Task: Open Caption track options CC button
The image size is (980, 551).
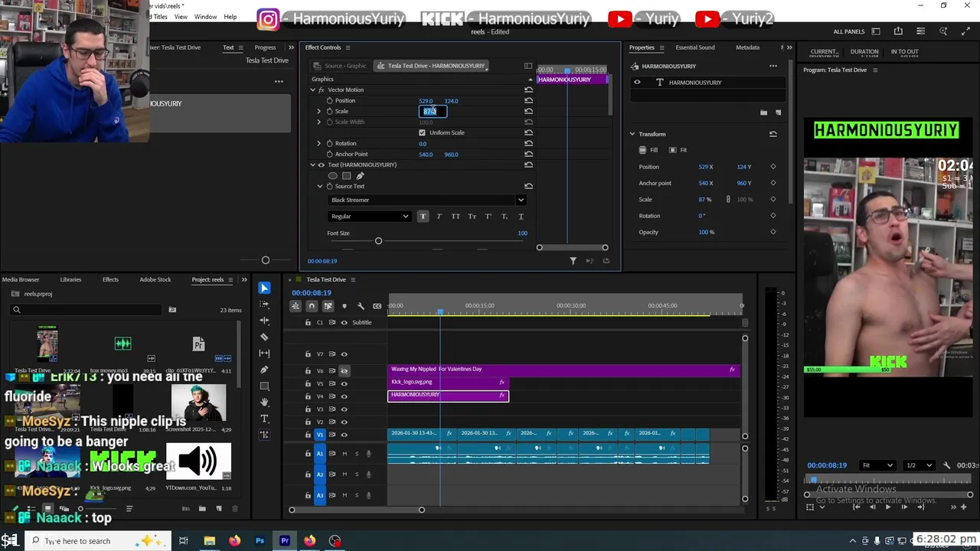Action: pos(377,306)
